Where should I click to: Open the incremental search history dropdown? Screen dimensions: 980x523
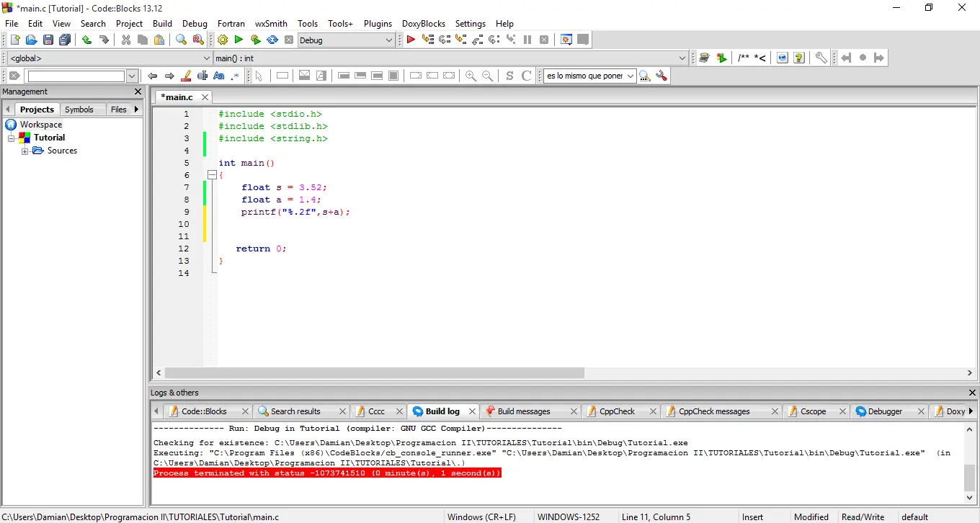coord(132,76)
